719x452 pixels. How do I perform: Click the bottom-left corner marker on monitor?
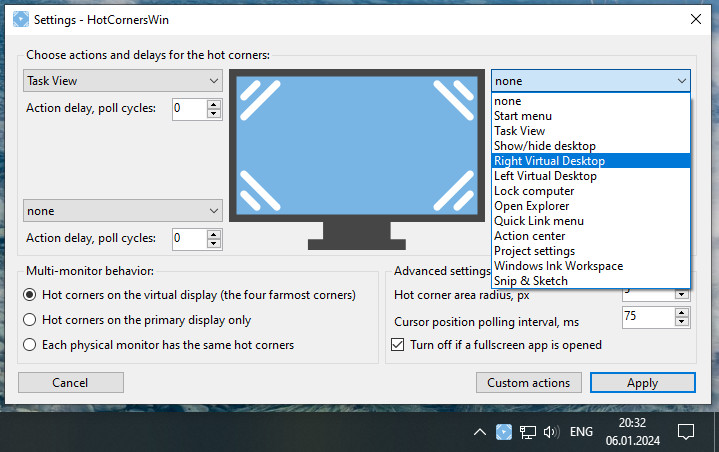tap(260, 191)
